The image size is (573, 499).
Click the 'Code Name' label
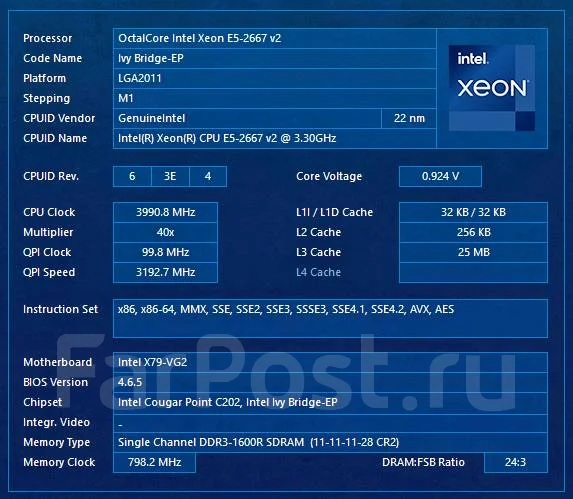(x=53, y=58)
